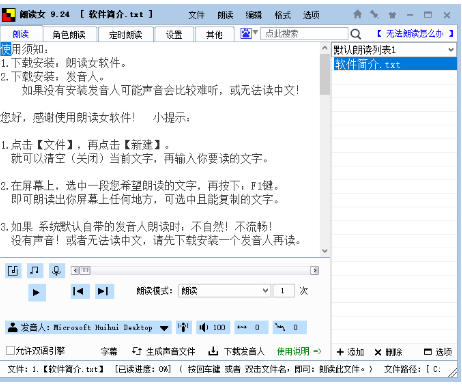This screenshot has width=462, height=387.
Task: Click 添加 to add a file
Action: [350, 352]
